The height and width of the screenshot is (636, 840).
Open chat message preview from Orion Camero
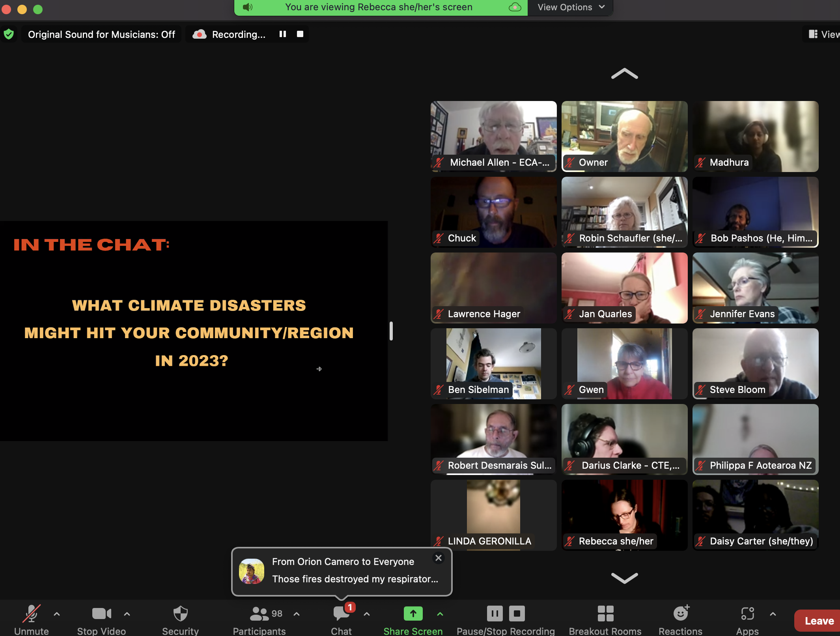click(x=355, y=579)
